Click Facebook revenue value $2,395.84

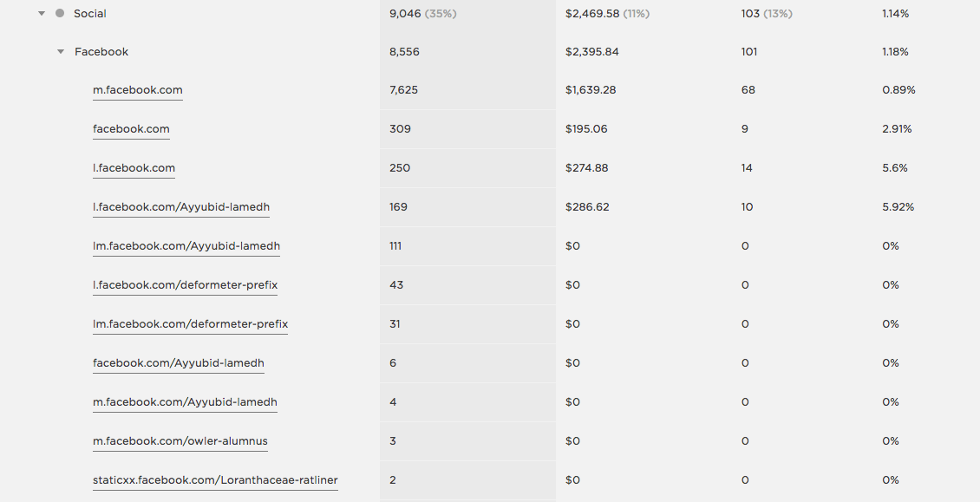click(x=592, y=52)
